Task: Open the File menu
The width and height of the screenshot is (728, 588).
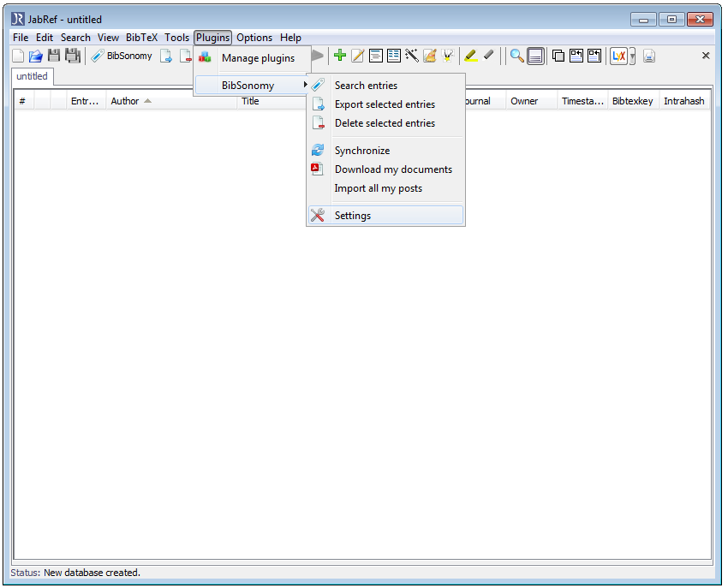Action: [x=21, y=38]
